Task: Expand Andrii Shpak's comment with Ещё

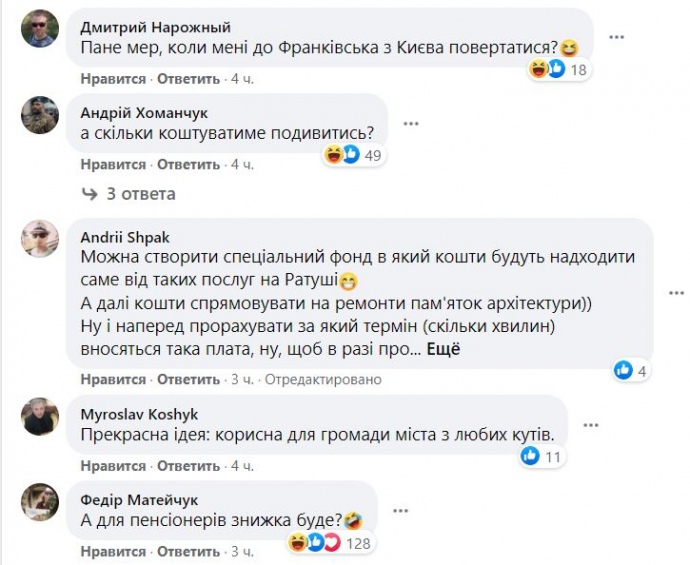Action: pos(443,349)
